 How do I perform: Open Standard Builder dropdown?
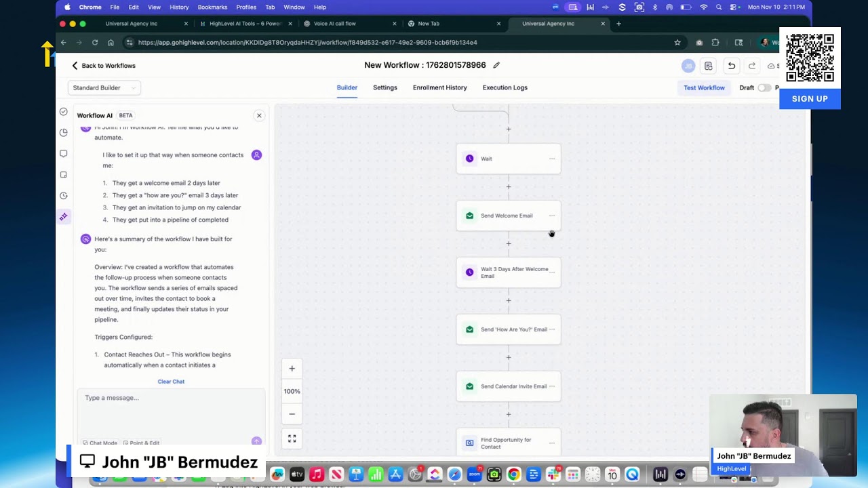[x=104, y=87]
